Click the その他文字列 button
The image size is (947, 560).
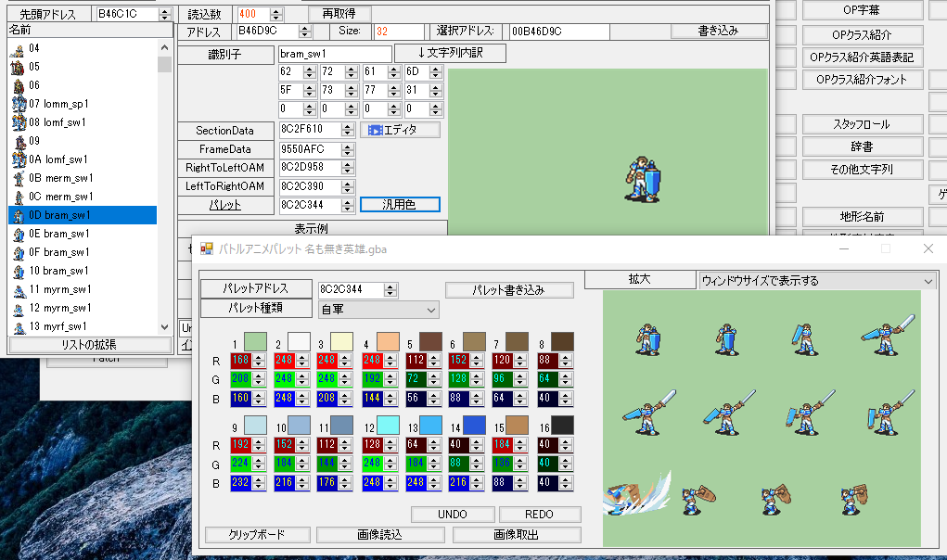tap(862, 170)
